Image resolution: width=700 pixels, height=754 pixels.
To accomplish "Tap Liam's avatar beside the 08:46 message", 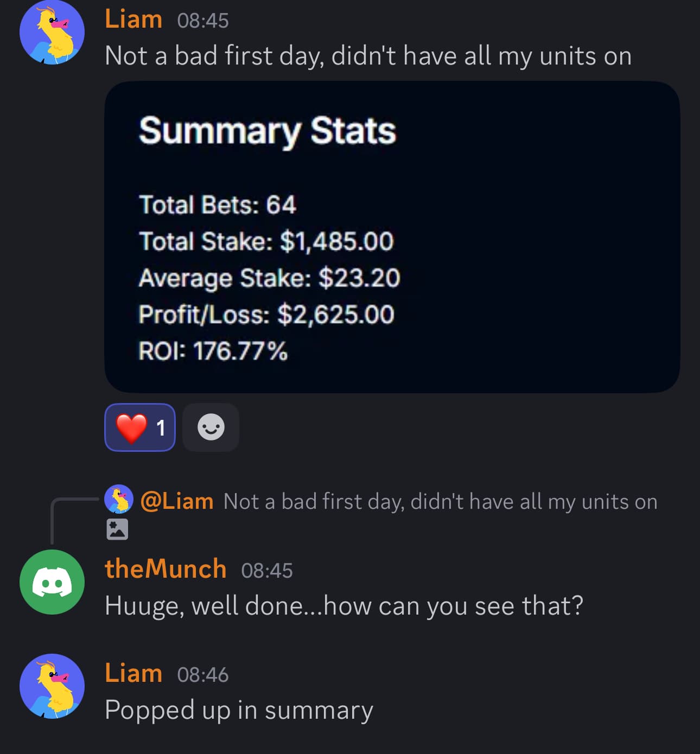I will pos(52,686).
